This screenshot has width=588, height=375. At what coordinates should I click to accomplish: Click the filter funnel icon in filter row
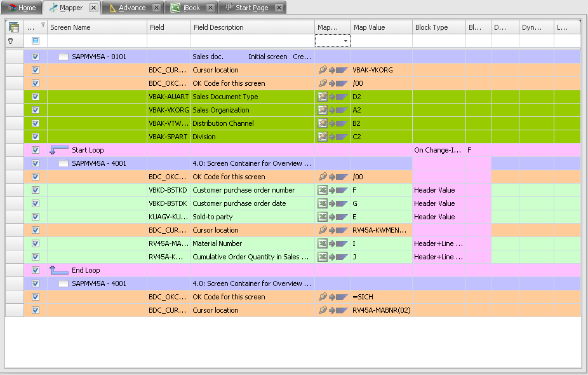click(x=11, y=41)
